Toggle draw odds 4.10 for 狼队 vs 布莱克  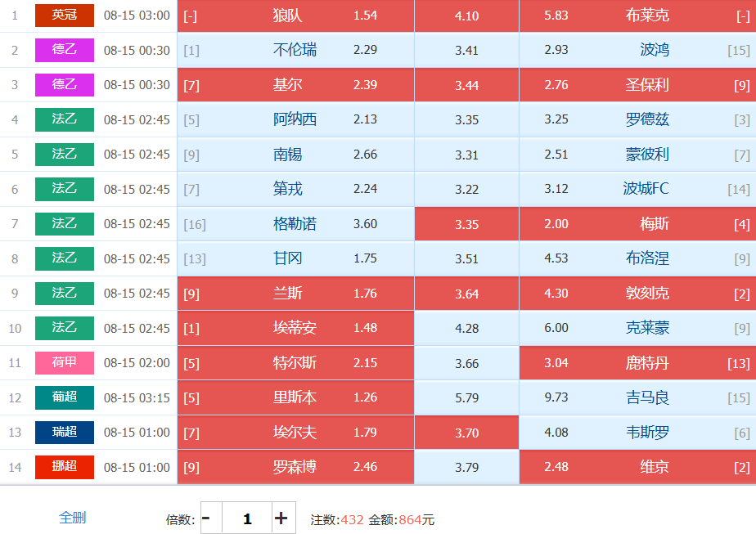(x=466, y=16)
